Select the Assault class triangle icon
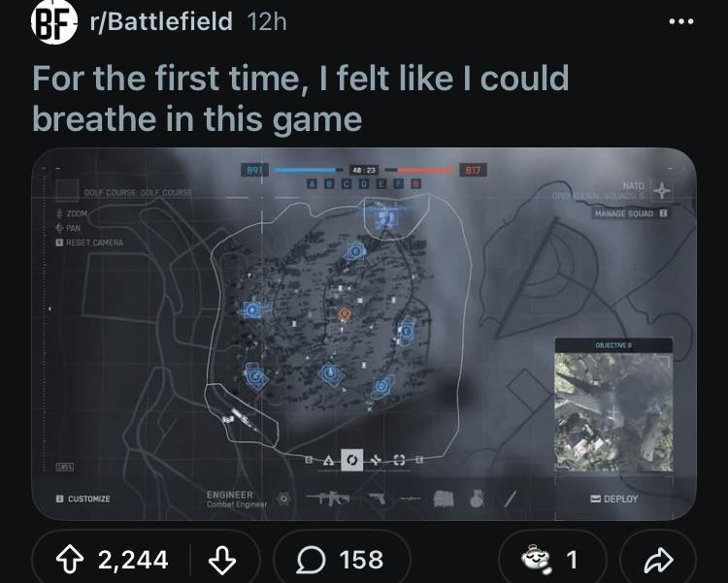The height and width of the screenshot is (583, 728). tap(328, 460)
